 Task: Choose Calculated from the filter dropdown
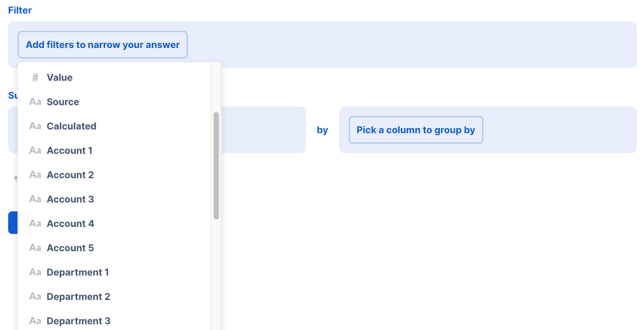72,126
